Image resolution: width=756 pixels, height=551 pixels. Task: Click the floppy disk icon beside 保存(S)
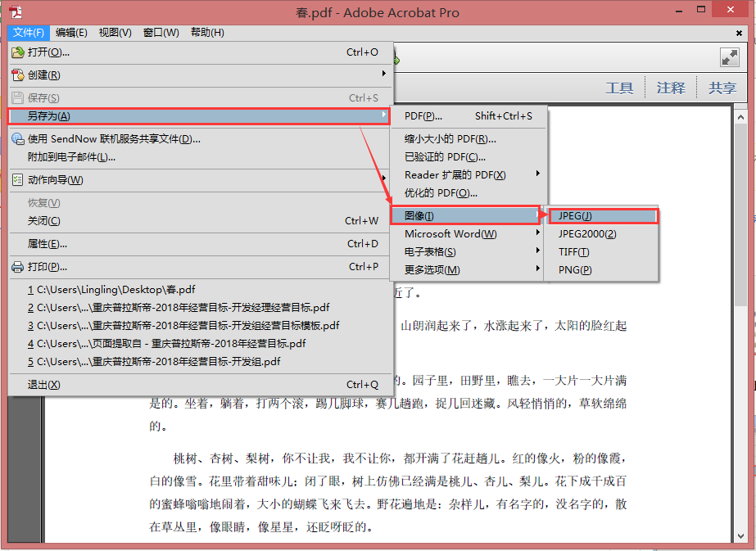pos(18,98)
